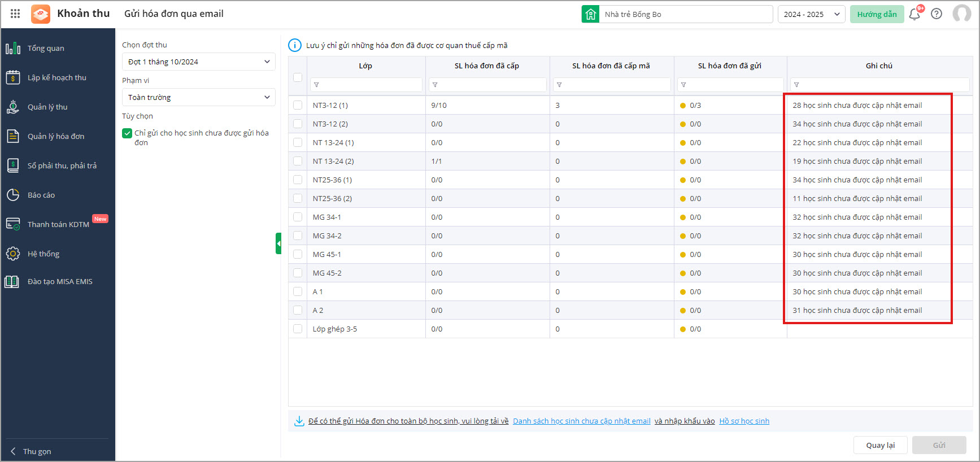
Task: Click the Gửi button
Action: pyautogui.click(x=939, y=445)
